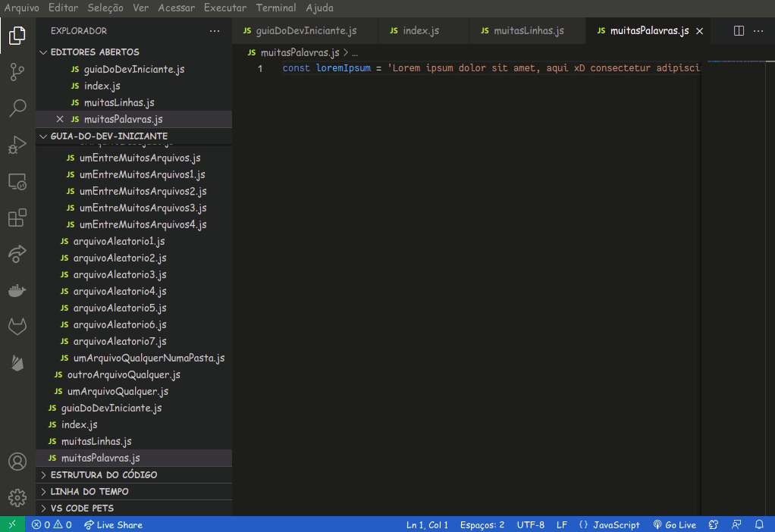775x532 pixels.
Task: Open the Docker panel icon
Action: click(x=17, y=290)
